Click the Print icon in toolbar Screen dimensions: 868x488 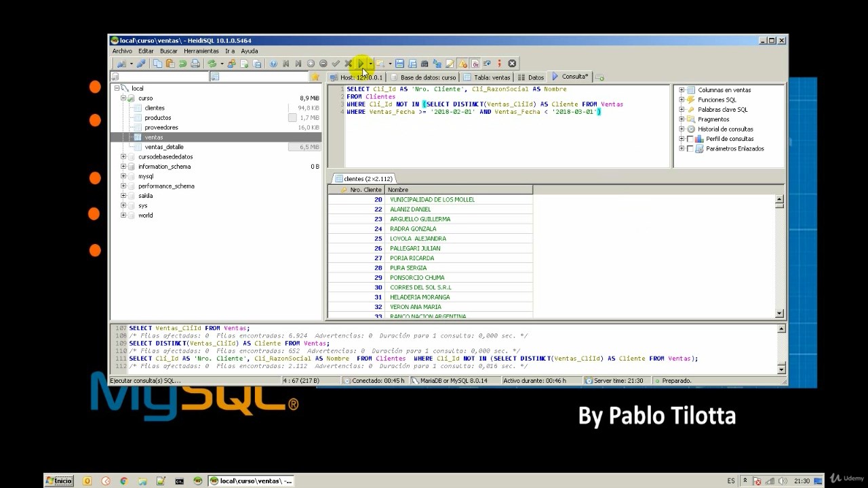tap(195, 64)
